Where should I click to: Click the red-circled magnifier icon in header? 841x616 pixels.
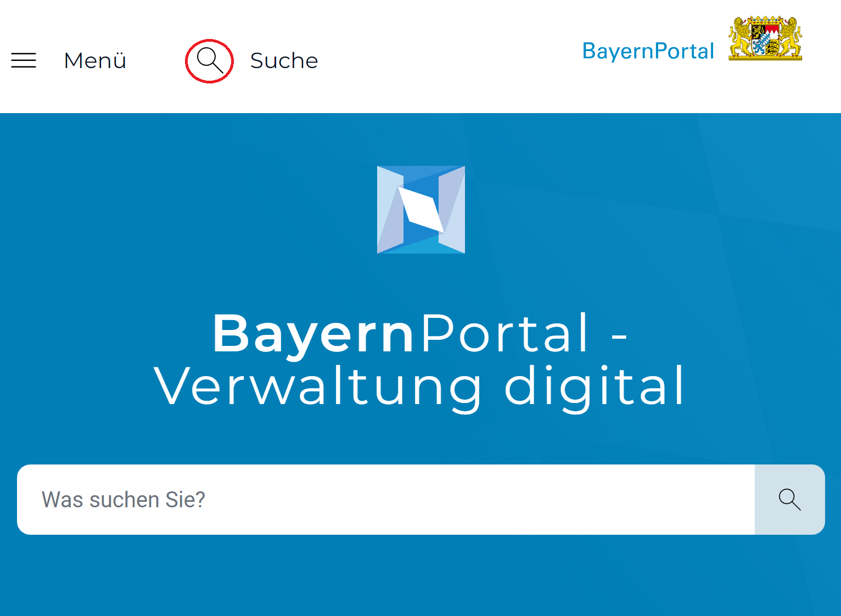[210, 60]
